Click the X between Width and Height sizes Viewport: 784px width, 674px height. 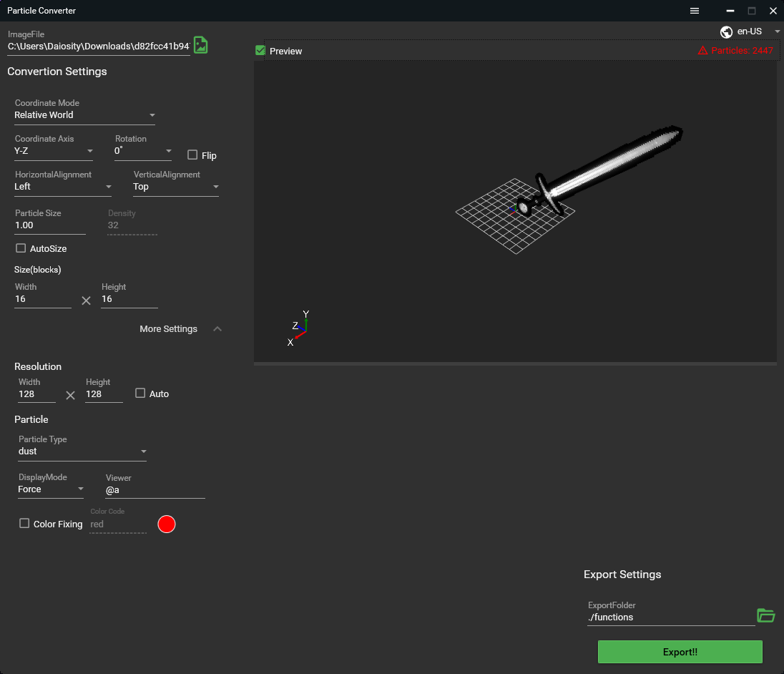pyautogui.click(x=86, y=300)
